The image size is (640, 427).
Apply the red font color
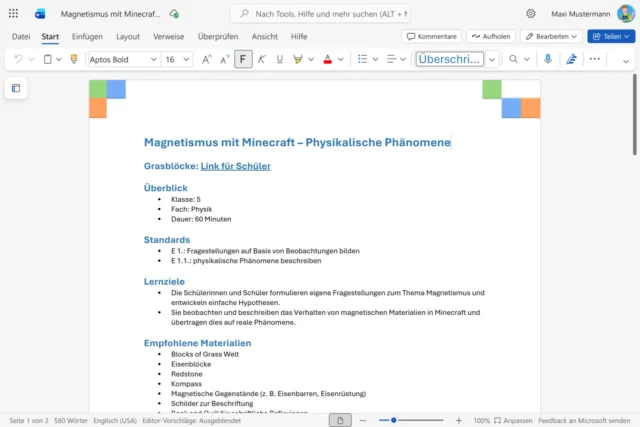[x=327, y=60]
